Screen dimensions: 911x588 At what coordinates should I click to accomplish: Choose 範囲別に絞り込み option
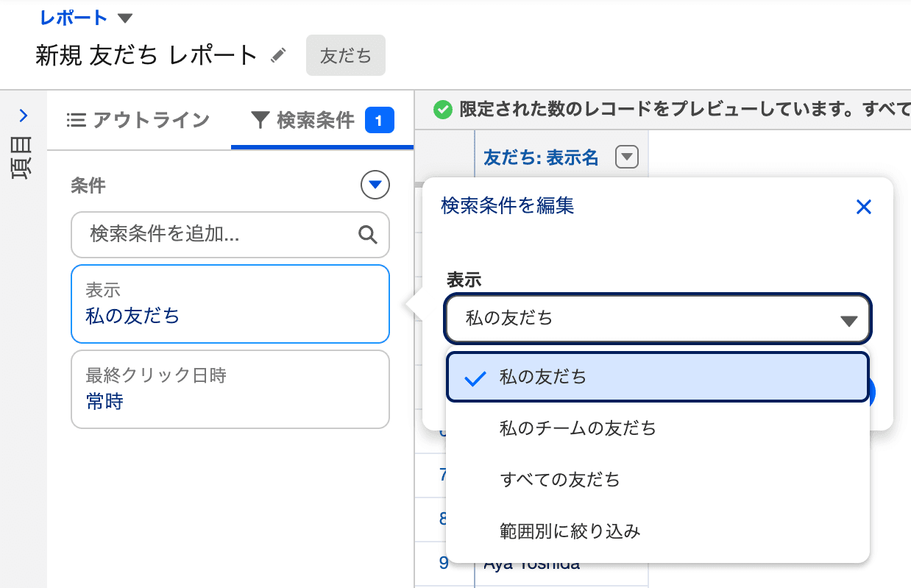click(x=658, y=531)
